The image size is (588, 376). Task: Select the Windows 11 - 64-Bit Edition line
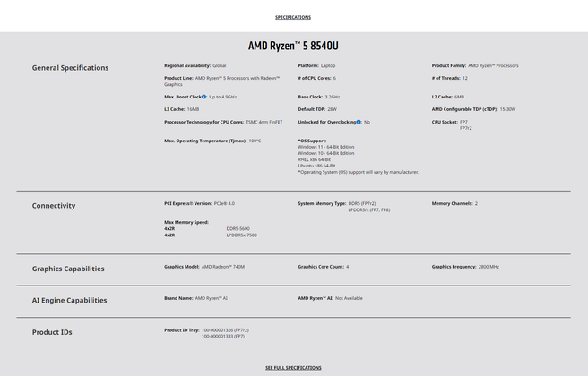[326, 147]
